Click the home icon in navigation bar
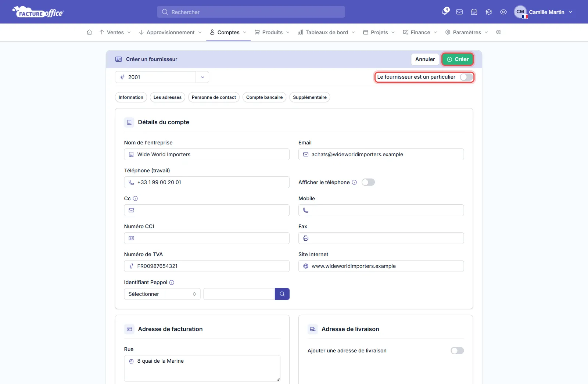Viewport: 588px width, 384px height. (x=89, y=32)
